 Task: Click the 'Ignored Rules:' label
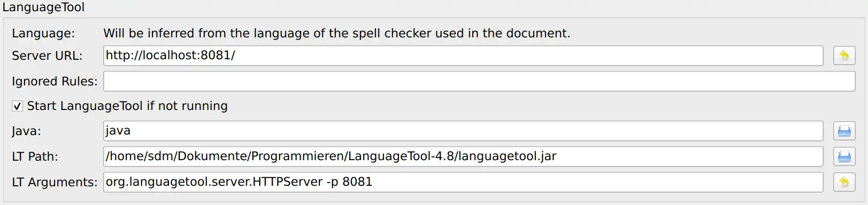click(x=55, y=81)
